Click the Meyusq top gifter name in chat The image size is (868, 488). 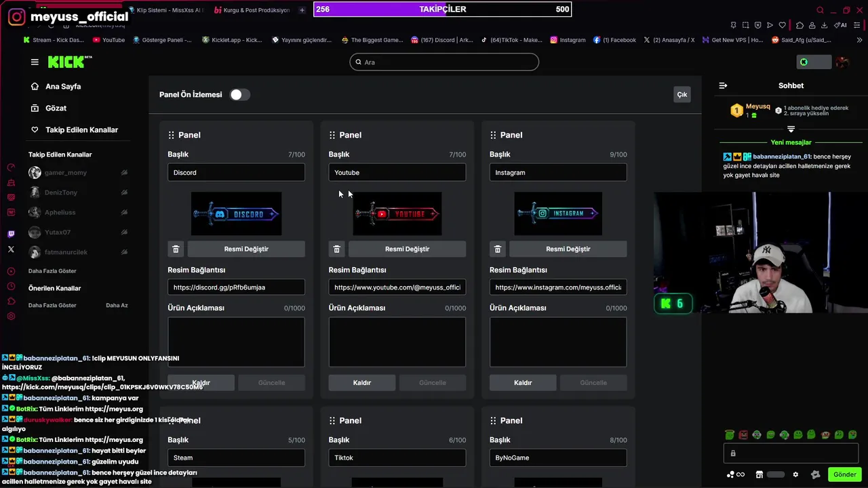click(757, 107)
